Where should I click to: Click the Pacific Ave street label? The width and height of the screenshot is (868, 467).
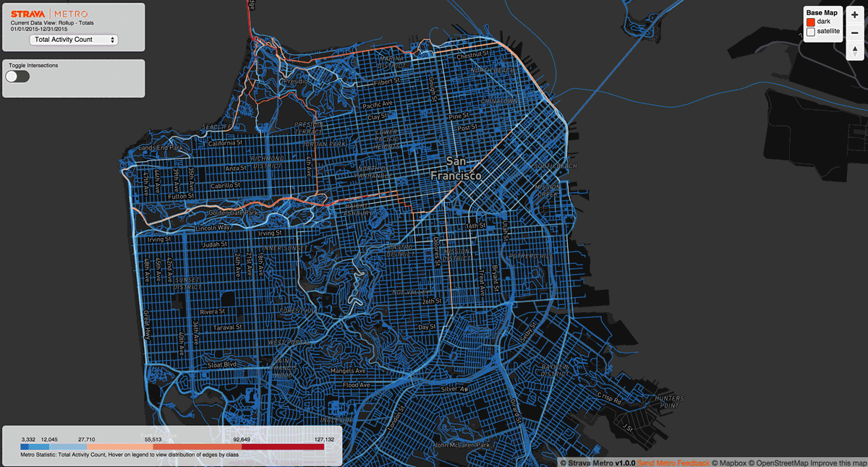point(379,105)
